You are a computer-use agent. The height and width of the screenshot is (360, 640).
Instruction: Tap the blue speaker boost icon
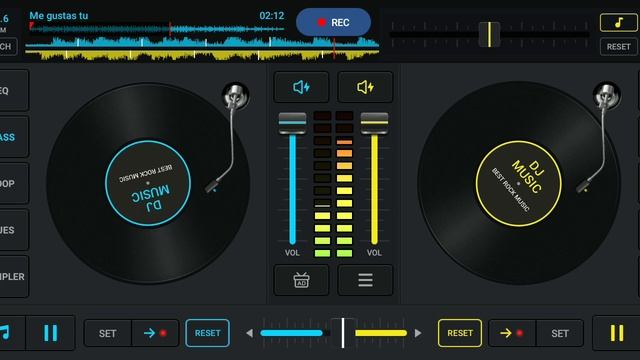pyautogui.click(x=301, y=87)
